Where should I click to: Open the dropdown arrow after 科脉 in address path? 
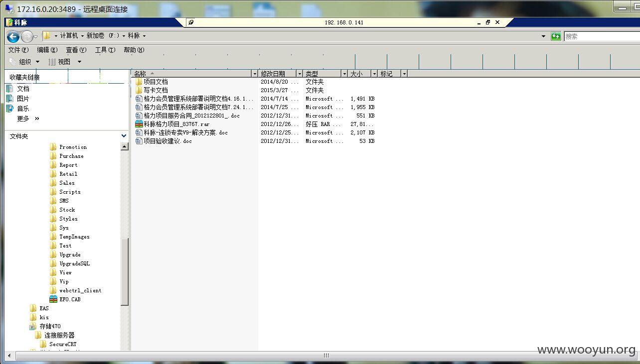[x=144, y=36]
